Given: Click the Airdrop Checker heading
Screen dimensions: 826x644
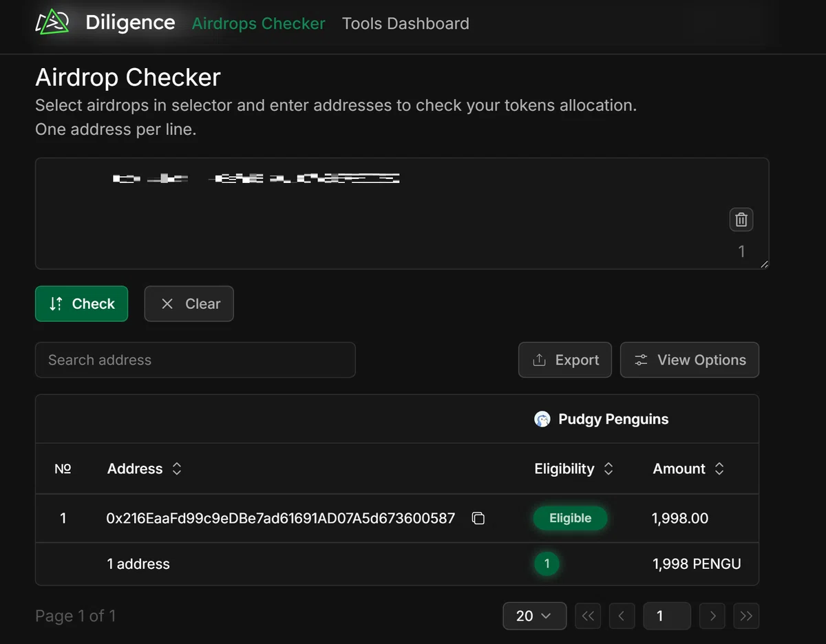Looking at the screenshot, I should [128, 77].
